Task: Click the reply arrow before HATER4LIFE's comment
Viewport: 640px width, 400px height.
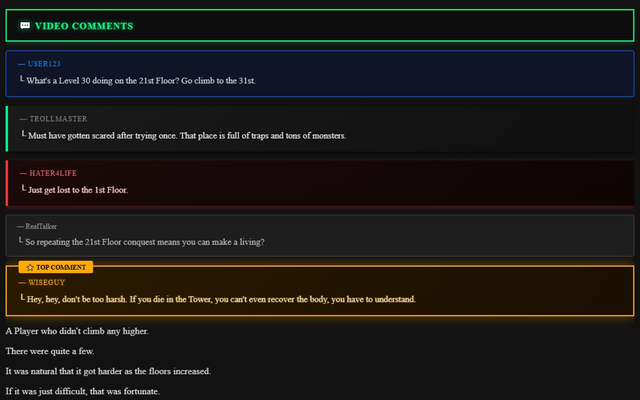Action: point(24,188)
